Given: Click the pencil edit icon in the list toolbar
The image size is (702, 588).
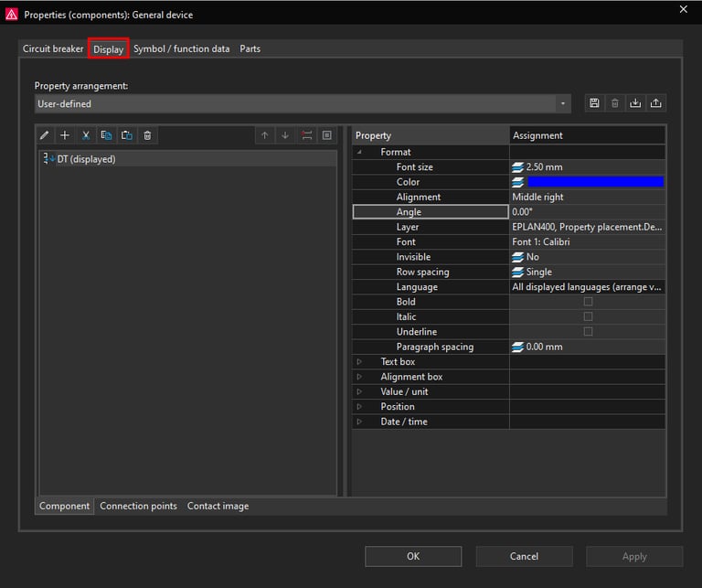Looking at the screenshot, I should click(45, 135).
